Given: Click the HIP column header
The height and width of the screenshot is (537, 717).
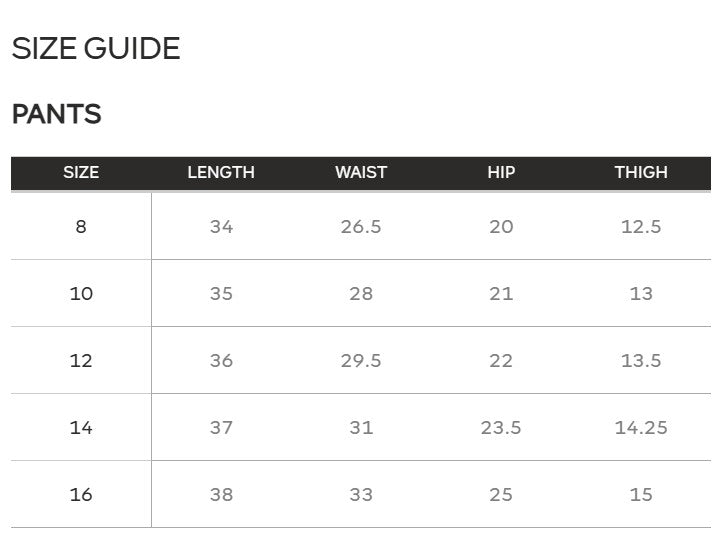Looking at the screenshot, I should tap(501, 173).
